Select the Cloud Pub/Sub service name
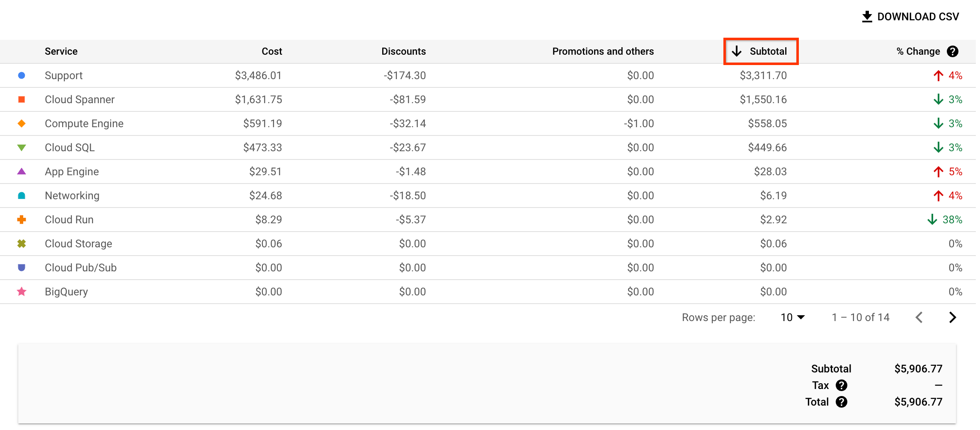The image size is (980, 430). coord(81,268)
